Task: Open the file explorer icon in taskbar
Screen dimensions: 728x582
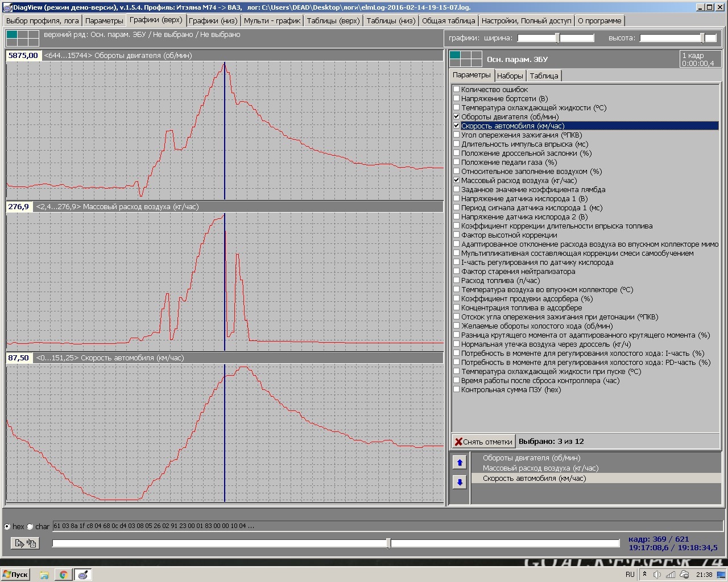Action: click(44, 575)
